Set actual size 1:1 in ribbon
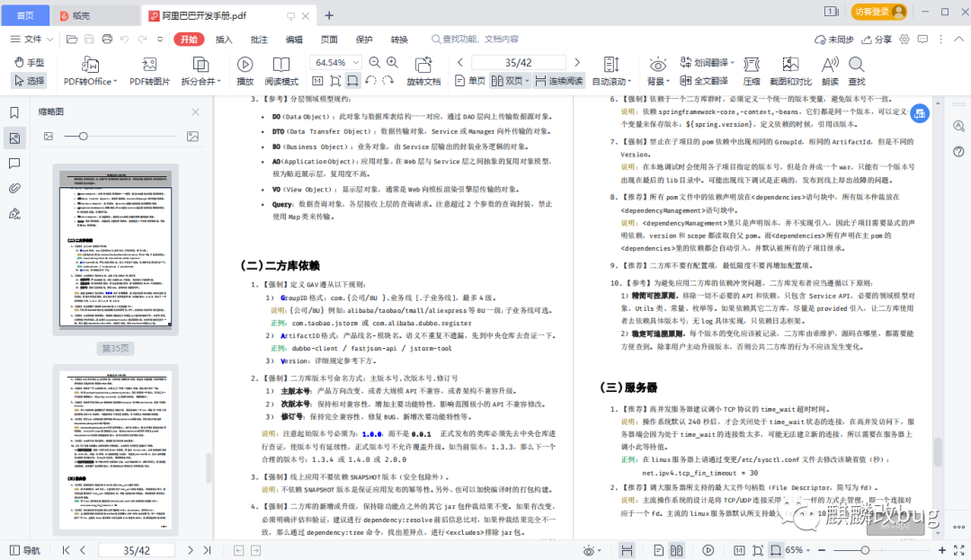971x560 pixels. click(317, 81)
